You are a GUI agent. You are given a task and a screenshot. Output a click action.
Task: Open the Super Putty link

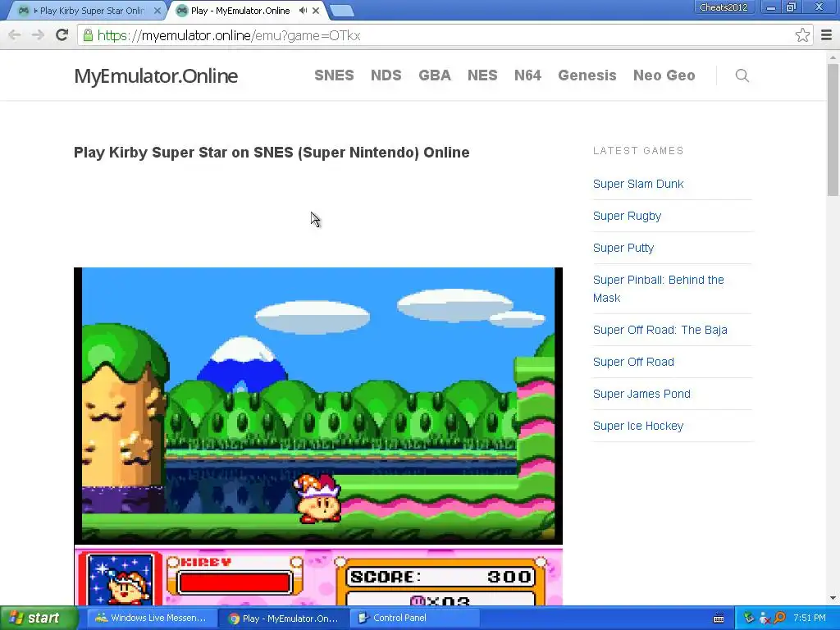pyautogui.click(x=623, y=248)
